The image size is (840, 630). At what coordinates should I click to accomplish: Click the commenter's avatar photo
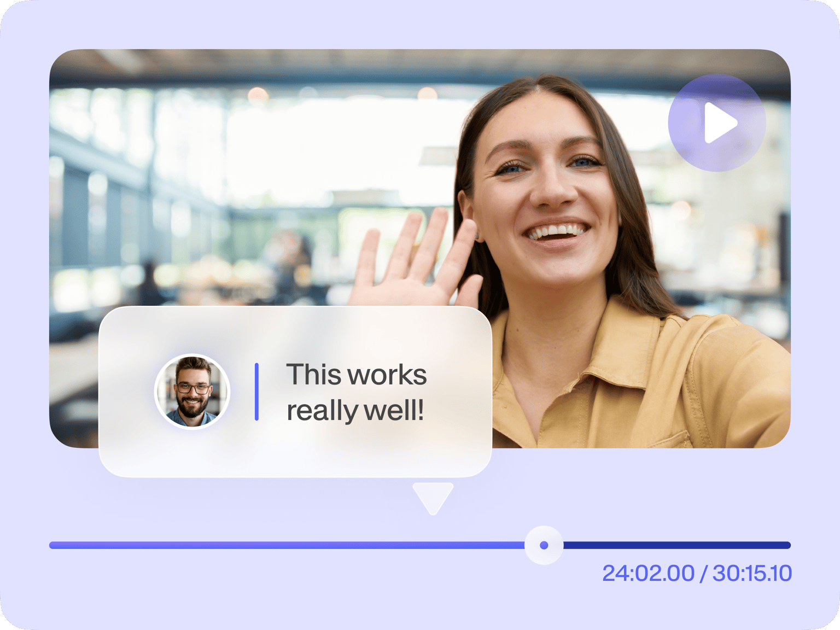pos(192,392)
